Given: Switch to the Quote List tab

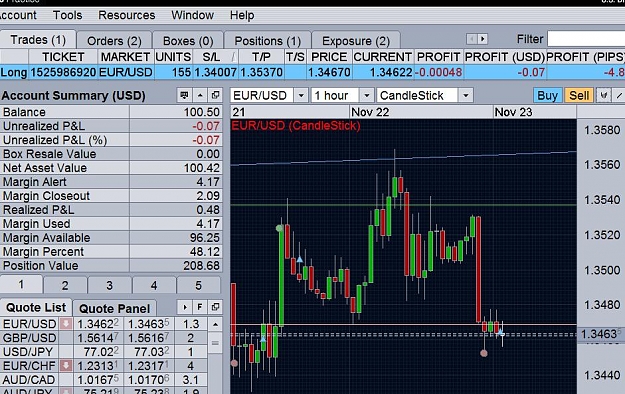Looking at the screenshot, I should point(36,307).
